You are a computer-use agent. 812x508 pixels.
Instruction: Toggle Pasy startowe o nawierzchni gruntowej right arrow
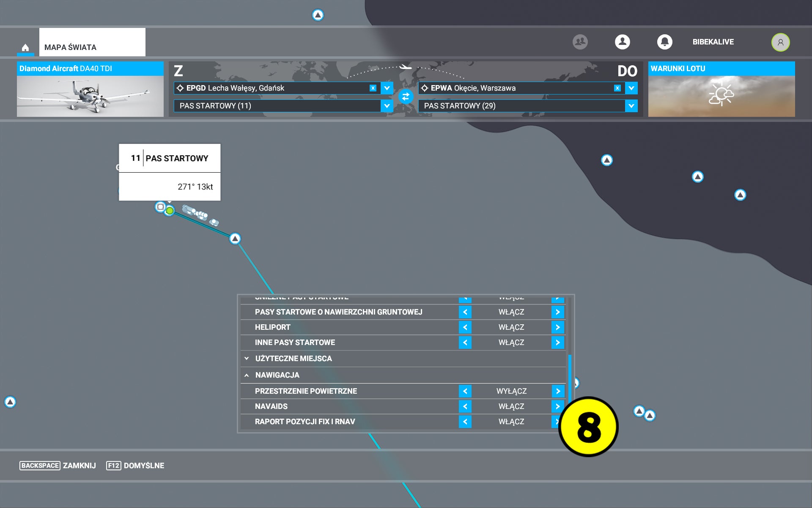(557, 312)
